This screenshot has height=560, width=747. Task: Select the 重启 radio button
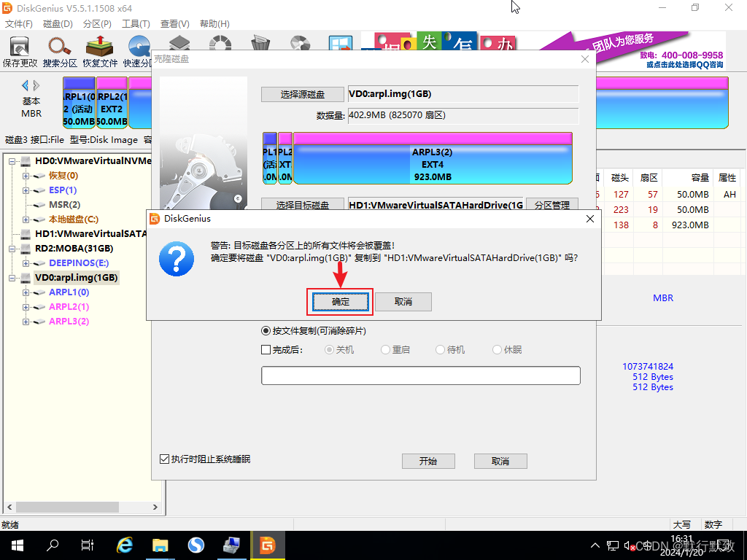(x=385, y=350)
